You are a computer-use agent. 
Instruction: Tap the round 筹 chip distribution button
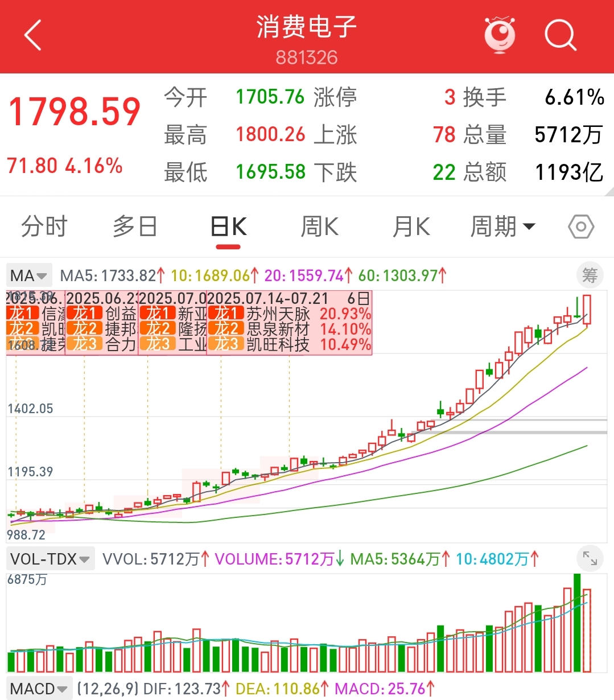click(590, 275)
